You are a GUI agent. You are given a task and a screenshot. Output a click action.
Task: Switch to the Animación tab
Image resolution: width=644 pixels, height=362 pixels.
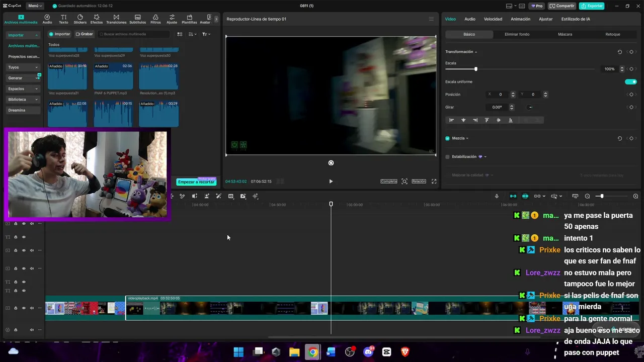point(520,19)
